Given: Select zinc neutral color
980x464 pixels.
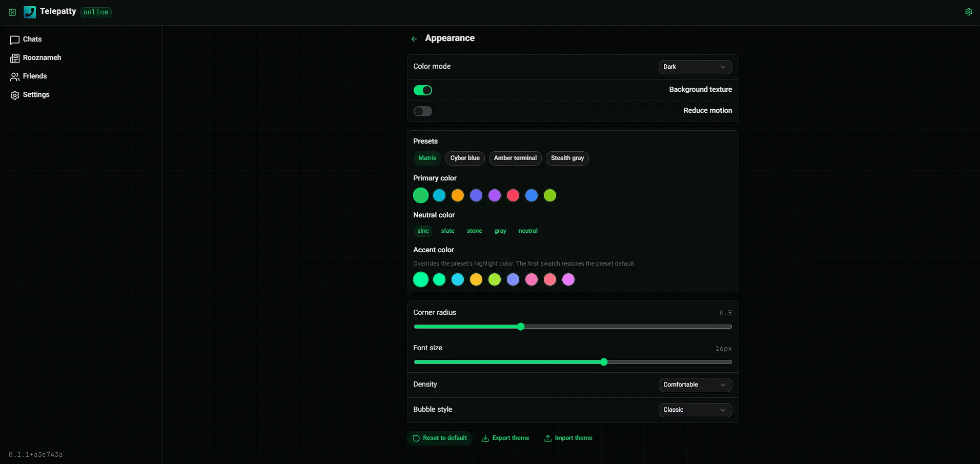Looking at the screenshot, I should pyautogui.click(x=423, y=231).
